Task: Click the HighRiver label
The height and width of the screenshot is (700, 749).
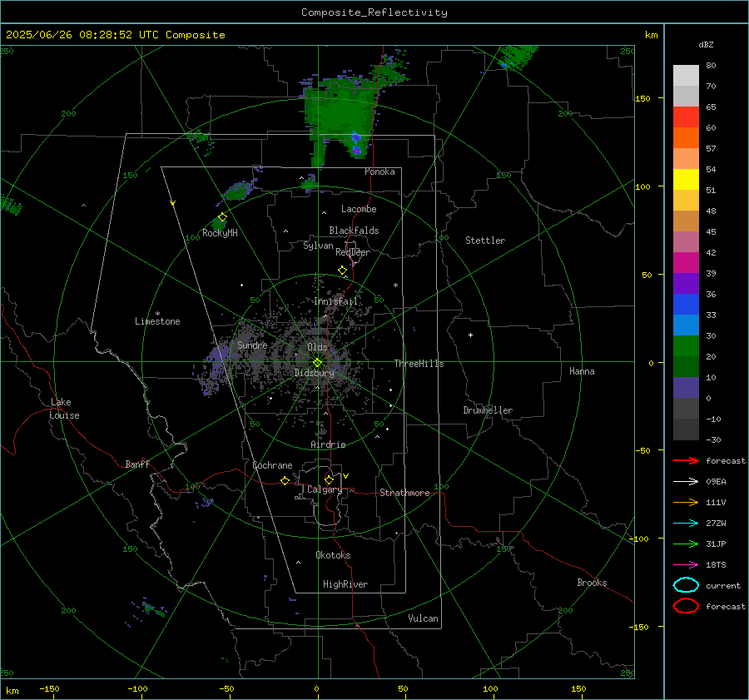Action: click(x=345, y=584)
